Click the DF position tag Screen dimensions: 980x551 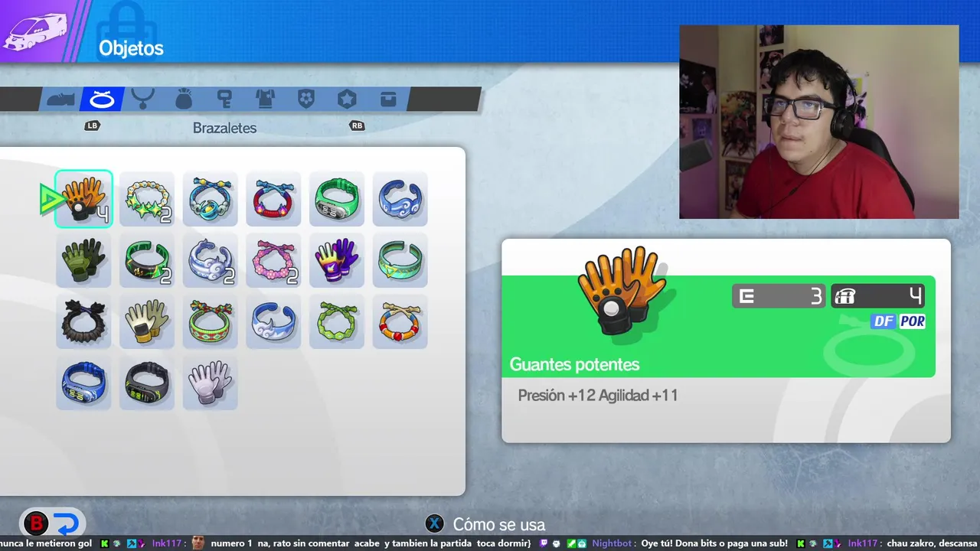(883, 321)
